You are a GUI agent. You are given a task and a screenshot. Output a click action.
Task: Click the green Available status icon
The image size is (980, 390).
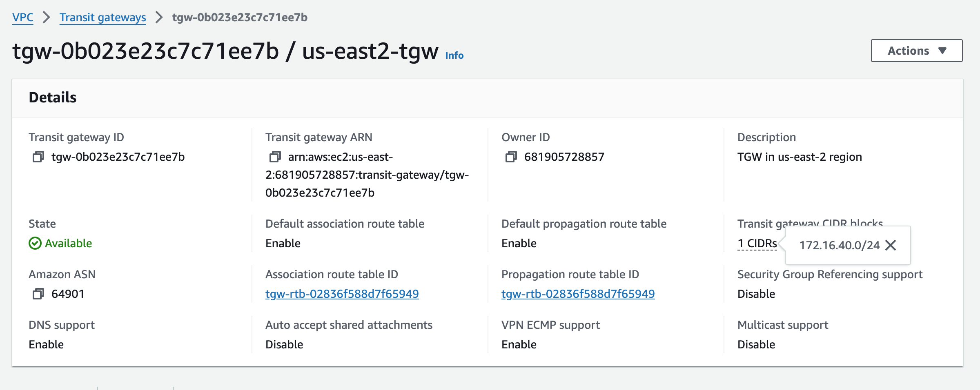click(35, 243)
